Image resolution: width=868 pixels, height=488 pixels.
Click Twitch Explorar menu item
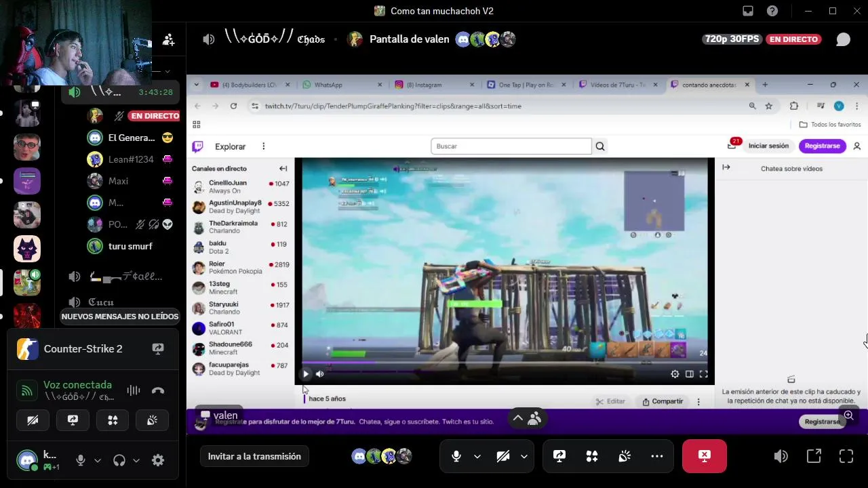(230, 146)
